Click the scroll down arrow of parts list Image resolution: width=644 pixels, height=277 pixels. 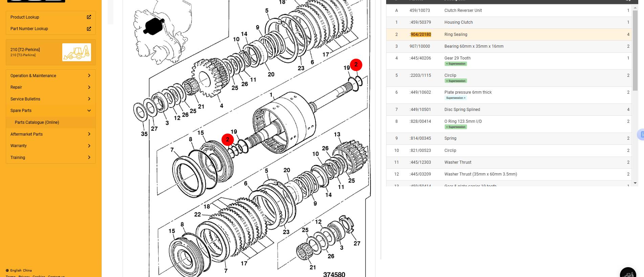click(x=635, y=183)
